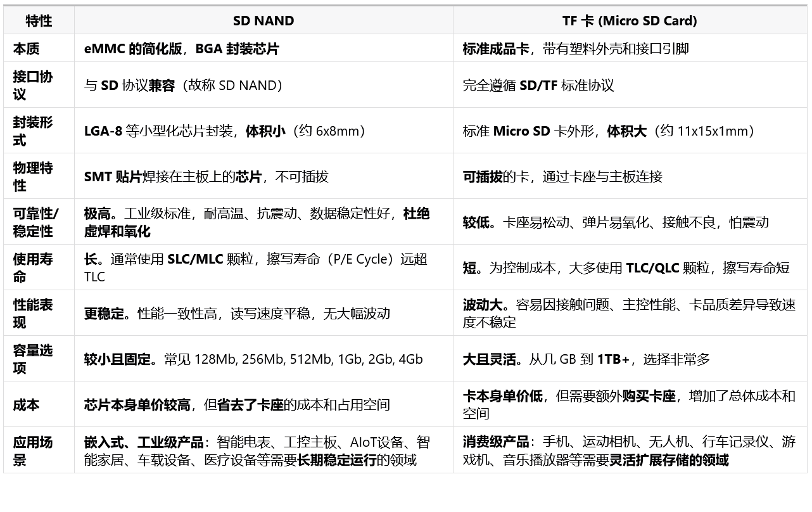Viewport: 812px width, 512px height.
Task: Click the '应用场景' row label
Action: coord(39,450)
